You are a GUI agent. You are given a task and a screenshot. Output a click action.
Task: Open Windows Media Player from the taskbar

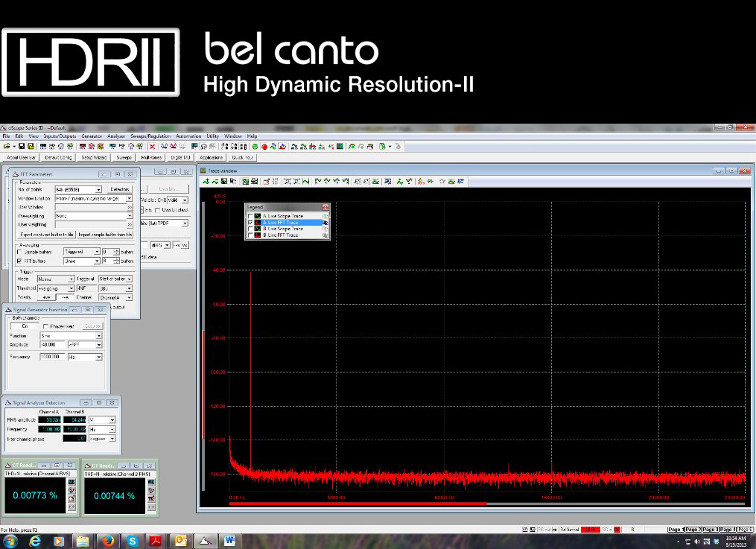point(59,542)
